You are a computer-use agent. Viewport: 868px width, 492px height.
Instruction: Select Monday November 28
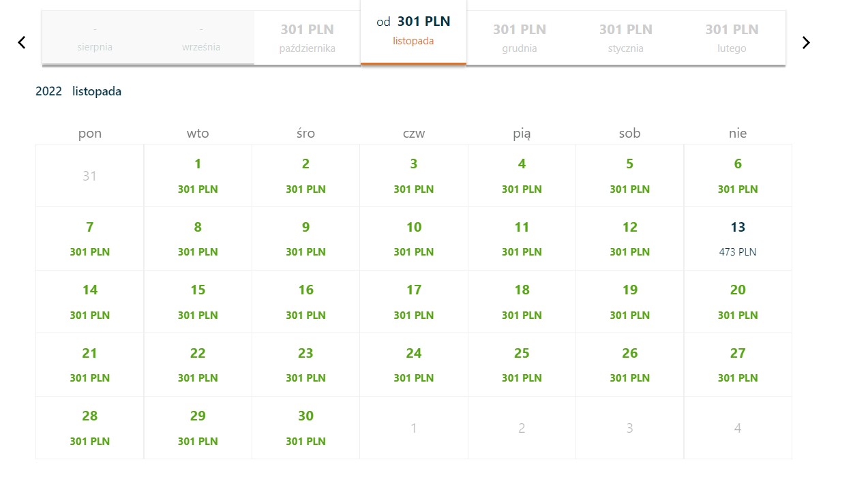point(90,428)
